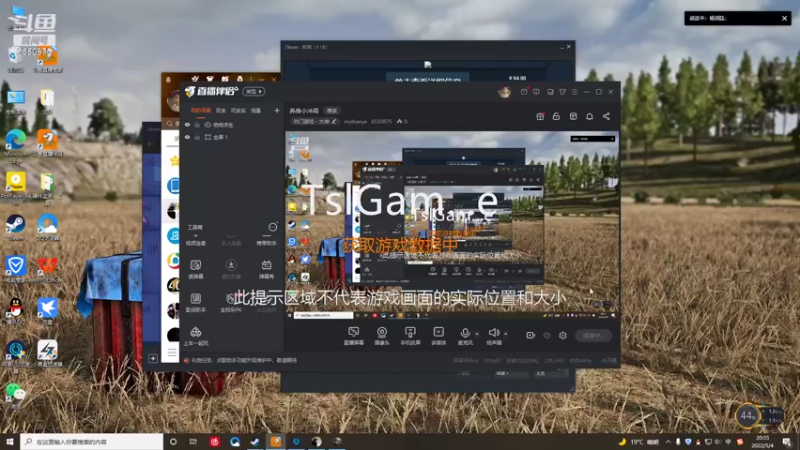Open the lock icon in stream header
This screenshot has width=800, height=450.
click(x=556, y=116)
